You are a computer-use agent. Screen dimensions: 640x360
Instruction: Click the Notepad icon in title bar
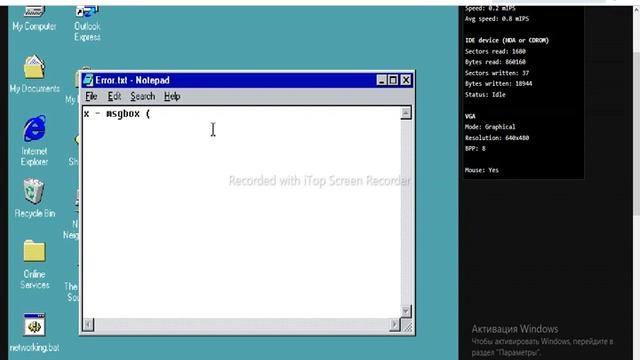pos(88,80)
